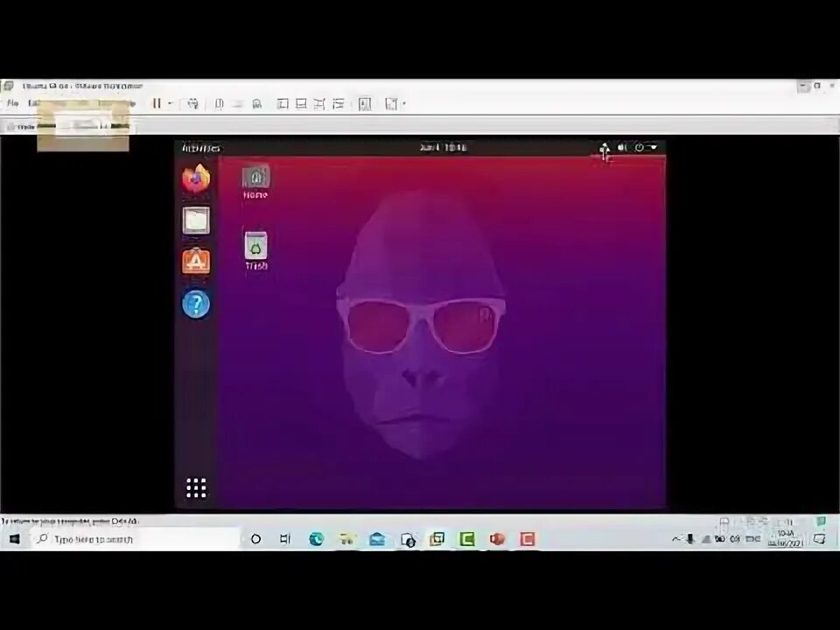Open the snapshot manager icon
The image size is (840, 630).
tap(257, 104)
